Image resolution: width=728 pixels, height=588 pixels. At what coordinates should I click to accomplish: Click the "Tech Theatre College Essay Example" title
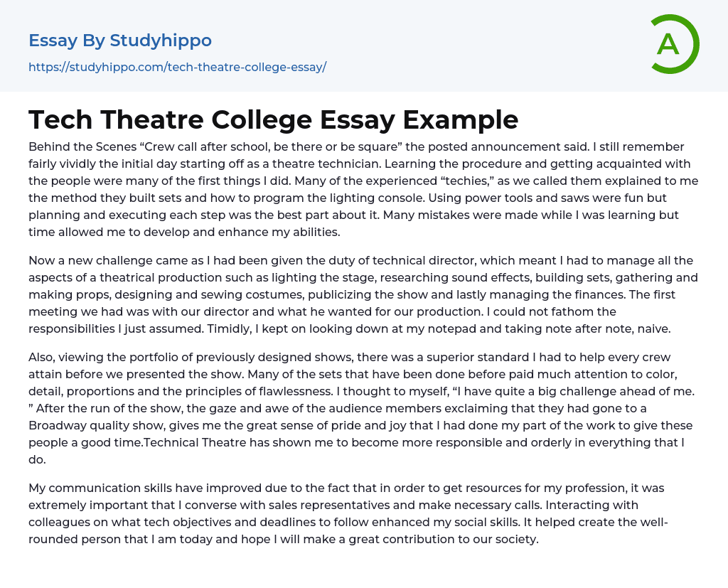tap(274, 119)
